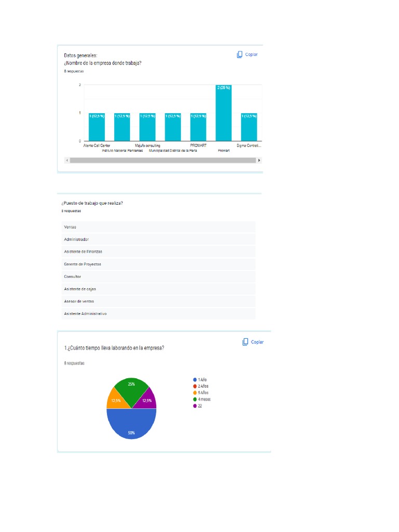The height and width of the screenshot is (532, 399).
Task: Click left arrow of chart scrollbar
Action: [x=67, y=160]
